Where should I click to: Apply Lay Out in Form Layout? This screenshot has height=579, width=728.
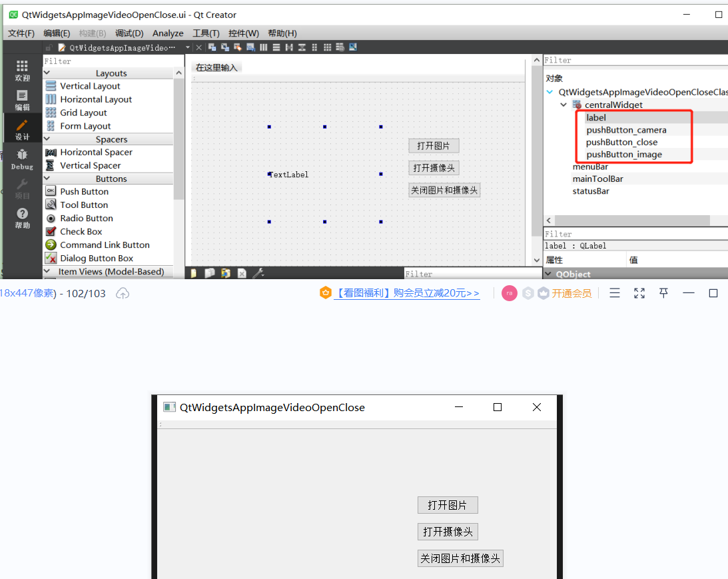tap(314, 47)
